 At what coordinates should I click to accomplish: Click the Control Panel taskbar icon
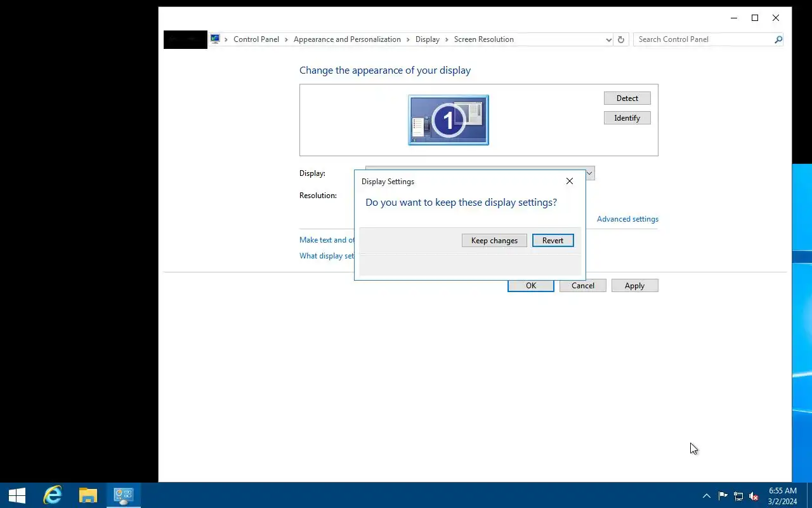point(123,495)
